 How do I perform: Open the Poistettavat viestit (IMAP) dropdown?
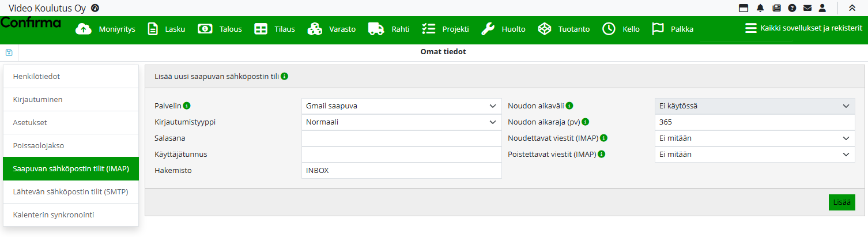point(754,155)
